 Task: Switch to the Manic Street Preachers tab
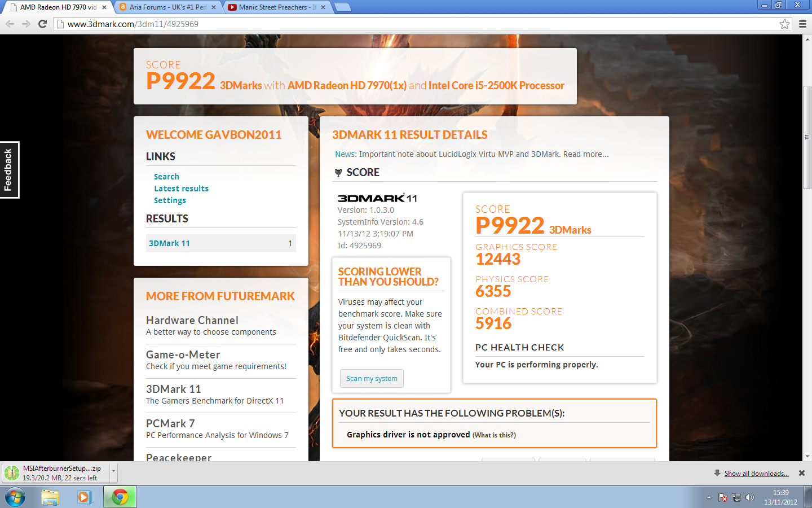click(277, 7)
